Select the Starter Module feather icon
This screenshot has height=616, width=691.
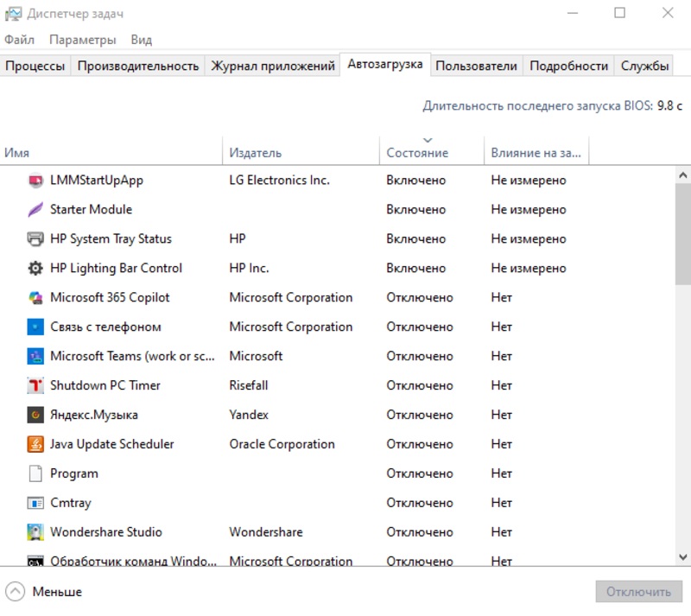(x=35, y=210)
